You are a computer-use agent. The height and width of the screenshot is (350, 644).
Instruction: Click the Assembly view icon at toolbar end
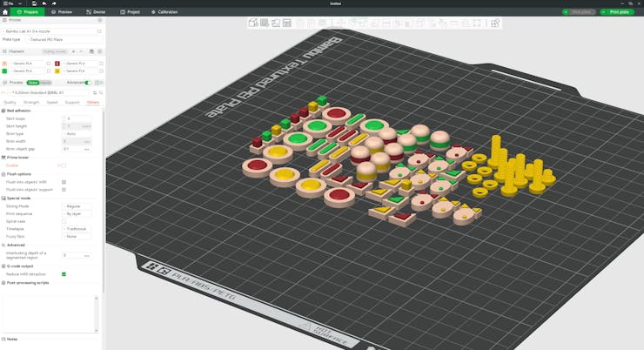pos(495,23)
